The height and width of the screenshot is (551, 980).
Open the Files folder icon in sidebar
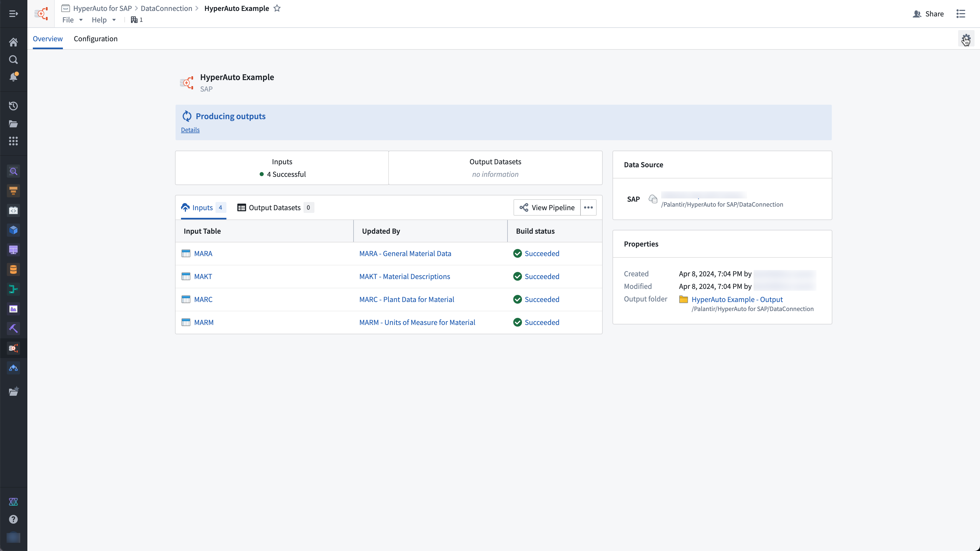coord(13,124)
